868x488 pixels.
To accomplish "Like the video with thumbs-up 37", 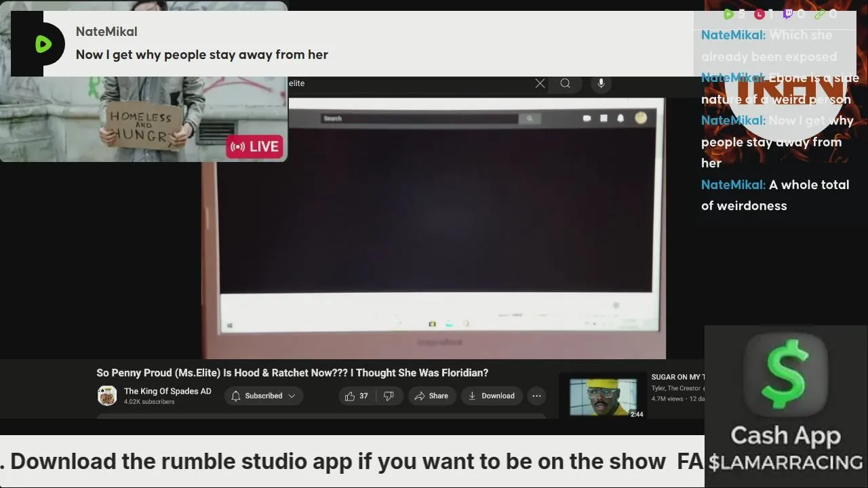I will click(x=357, y=396).
